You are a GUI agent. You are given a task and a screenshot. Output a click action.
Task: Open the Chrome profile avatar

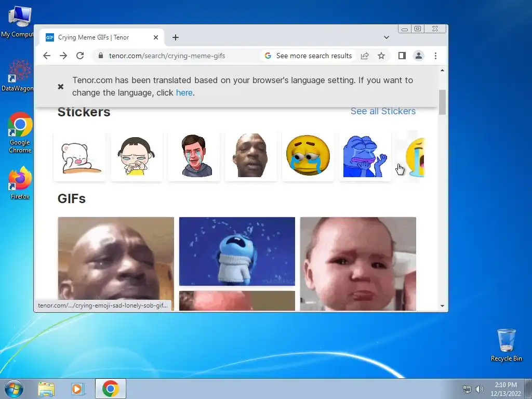[419, 56]
